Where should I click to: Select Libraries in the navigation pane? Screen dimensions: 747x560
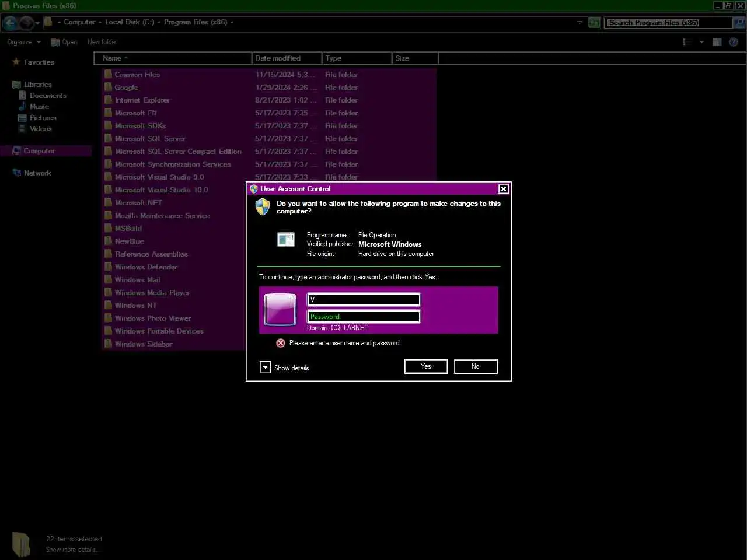38,85
